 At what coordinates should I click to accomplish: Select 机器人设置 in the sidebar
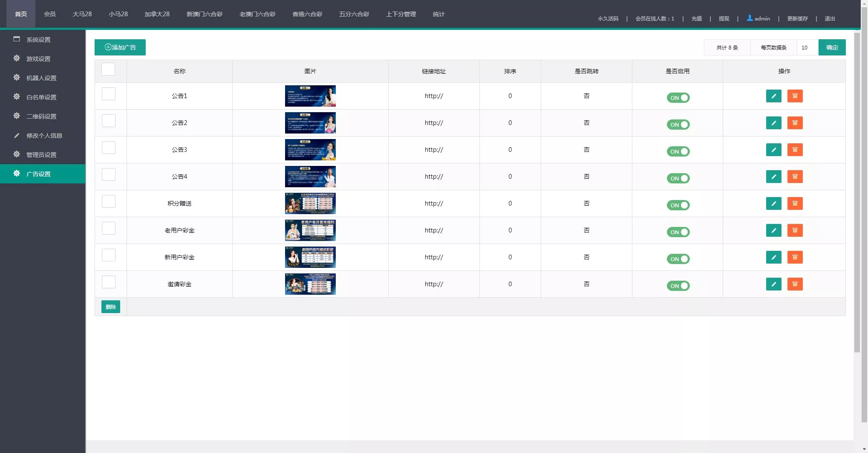pyautogui.click(x=41, y=78)
